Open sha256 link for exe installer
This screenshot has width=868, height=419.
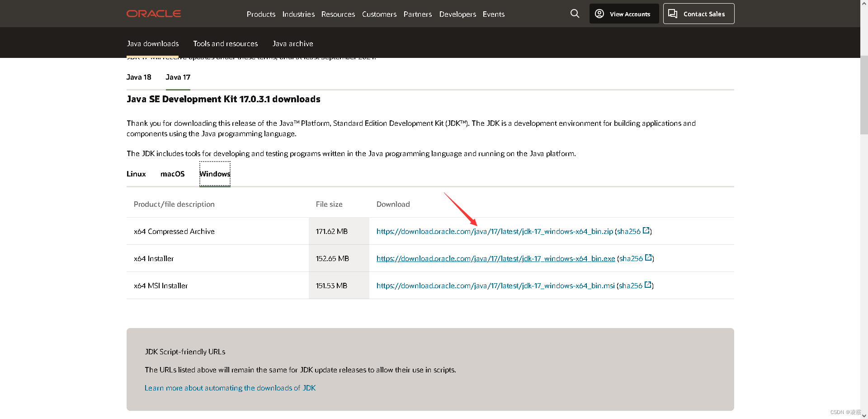631,258
